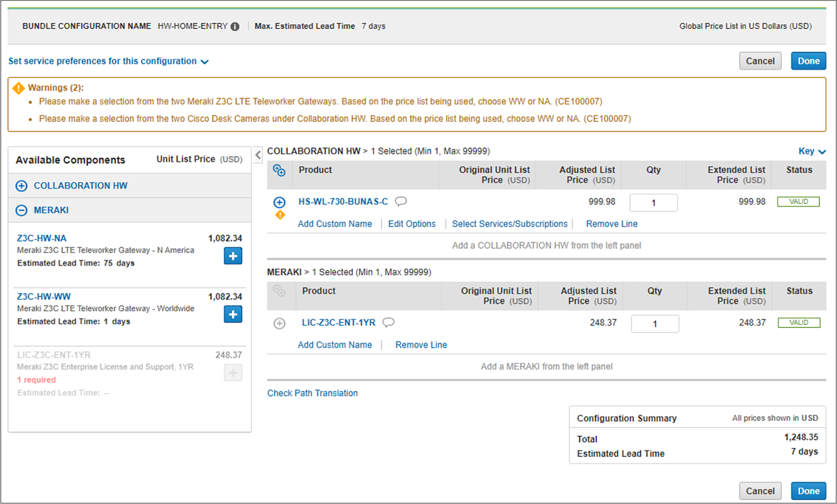Open Select Services/Subscriptions link
The image size is (837, 504).
[510, 224]
